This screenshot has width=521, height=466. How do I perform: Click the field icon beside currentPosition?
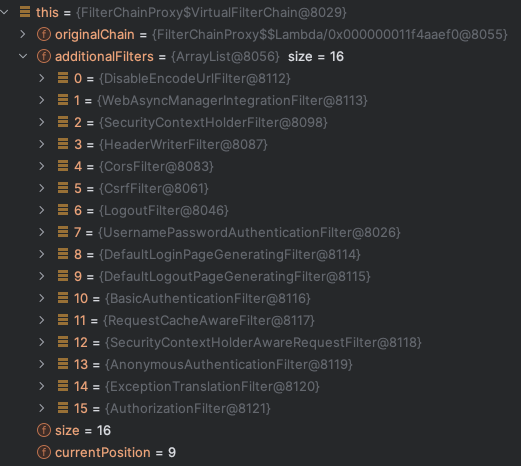click(44, 452)
